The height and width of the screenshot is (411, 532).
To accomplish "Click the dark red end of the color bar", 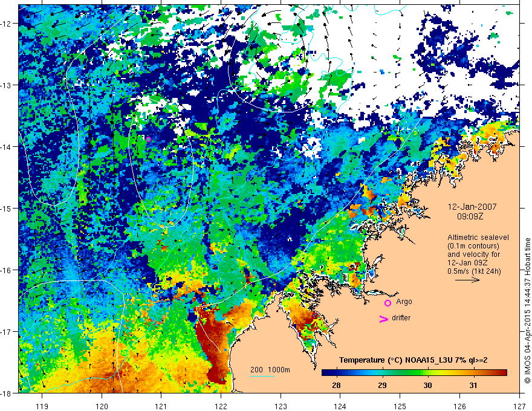I will click(503, 373).
